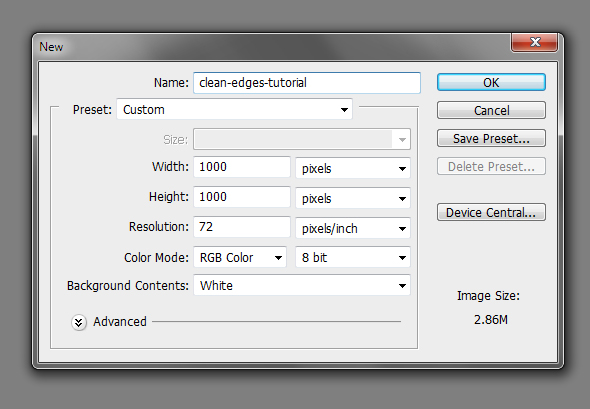Open the Background Contents White dropdown

302,285
